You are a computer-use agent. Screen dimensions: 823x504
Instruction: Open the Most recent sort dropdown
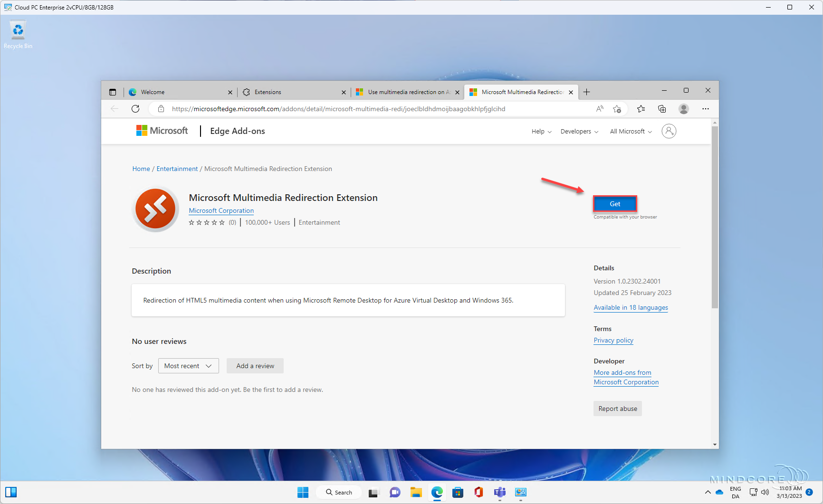tap(188, 366)
